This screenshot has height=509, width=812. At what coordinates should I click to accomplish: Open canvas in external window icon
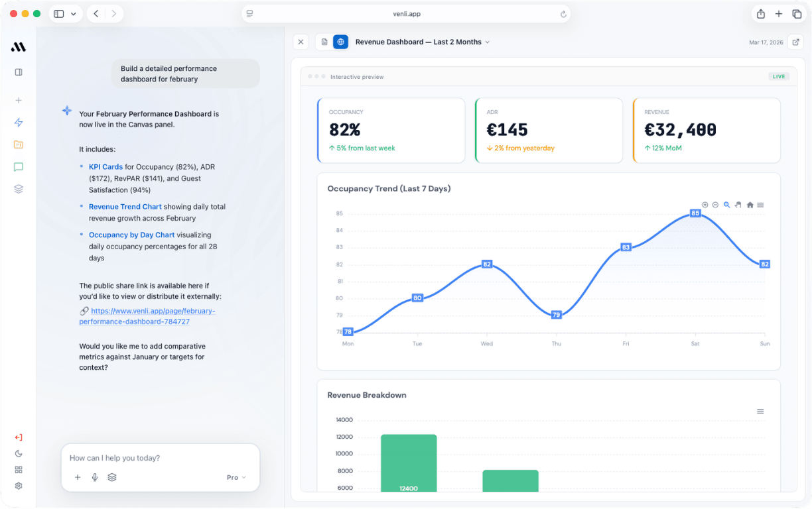tap(796, 42)
